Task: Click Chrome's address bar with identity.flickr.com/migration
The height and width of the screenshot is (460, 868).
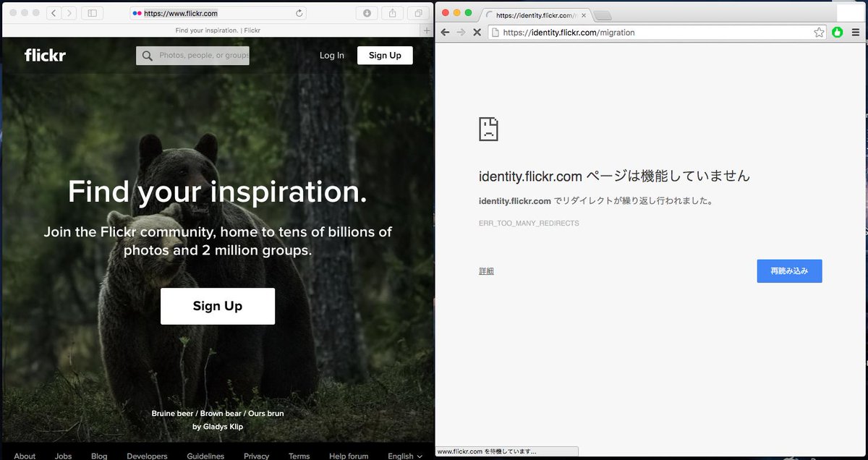Action: (658, 33)
